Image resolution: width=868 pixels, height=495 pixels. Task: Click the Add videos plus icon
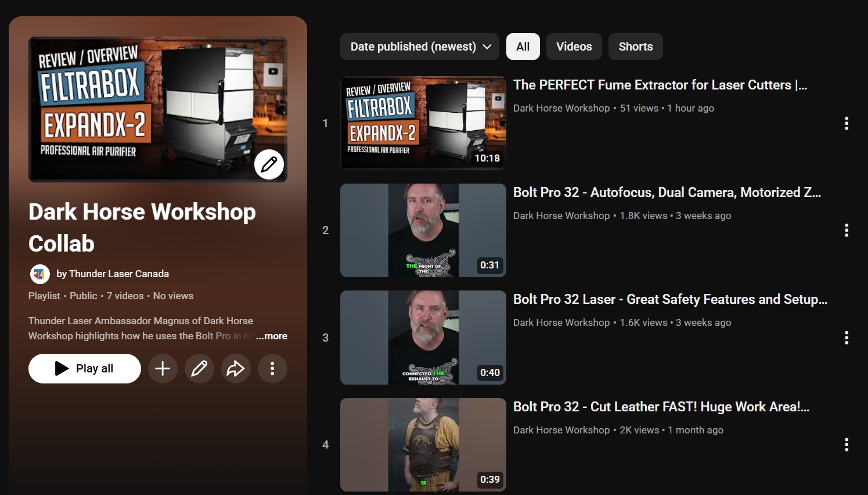point(163,368)
